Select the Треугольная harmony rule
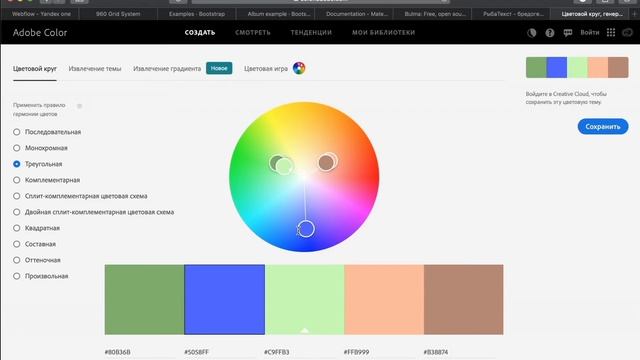Screen dimensions: 640x360 (38, 164)
